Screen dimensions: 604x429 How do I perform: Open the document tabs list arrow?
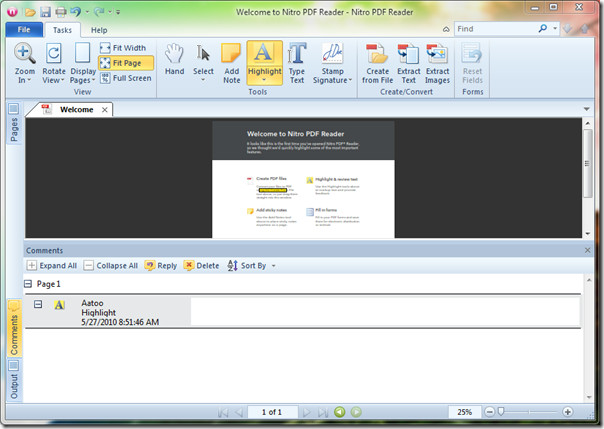(x=586, y=109)
